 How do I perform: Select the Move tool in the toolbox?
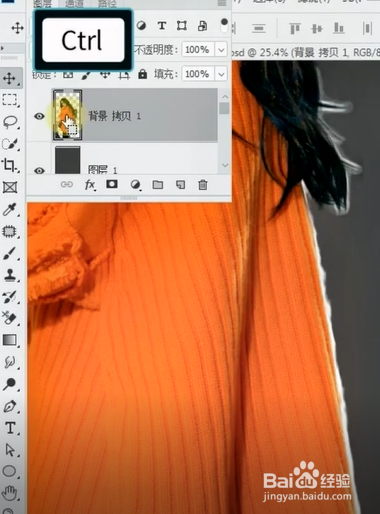(9, 79)
